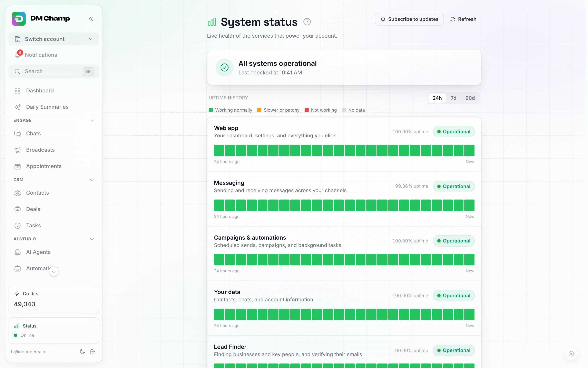The image size is (588, 368).
Task: Collapse the AI STUDIO section chevron
Action: 92,239
